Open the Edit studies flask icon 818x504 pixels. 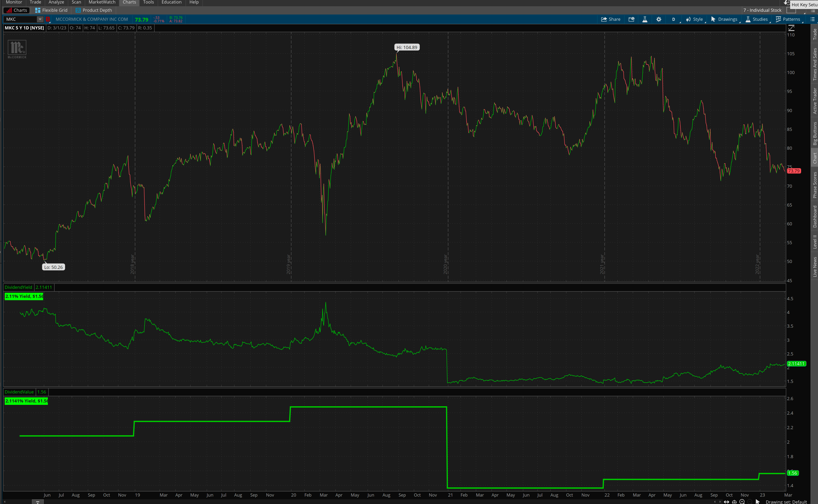pos(645,19)
